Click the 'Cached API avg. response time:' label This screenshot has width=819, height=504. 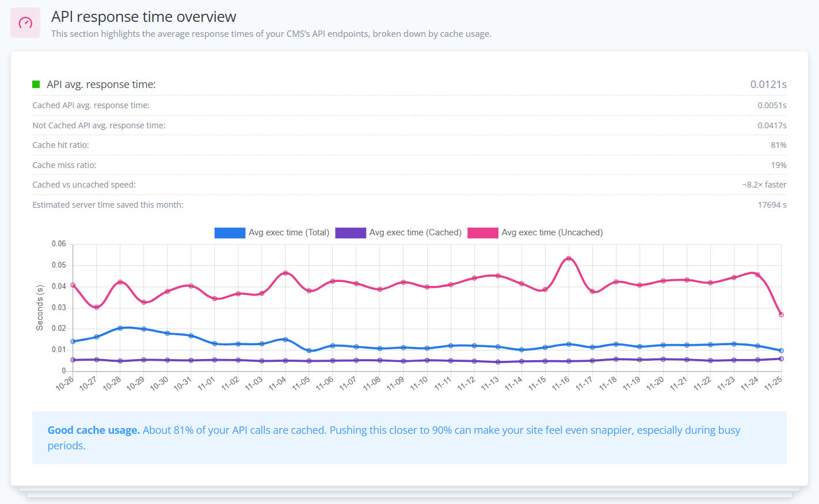click(91, 105)
